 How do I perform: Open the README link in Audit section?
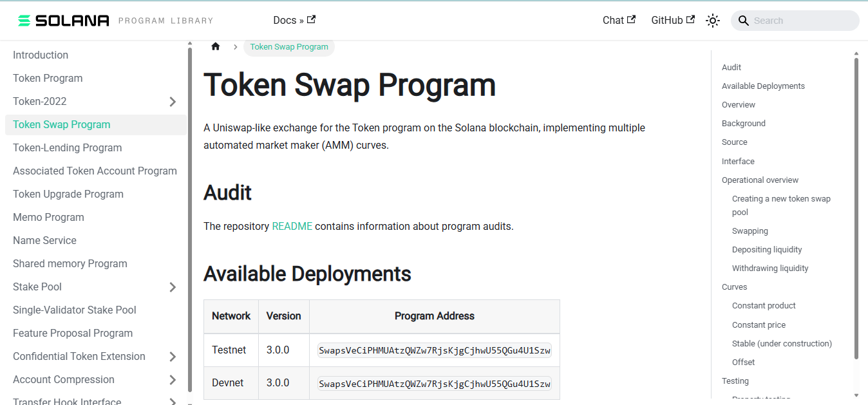pos(292,226)
